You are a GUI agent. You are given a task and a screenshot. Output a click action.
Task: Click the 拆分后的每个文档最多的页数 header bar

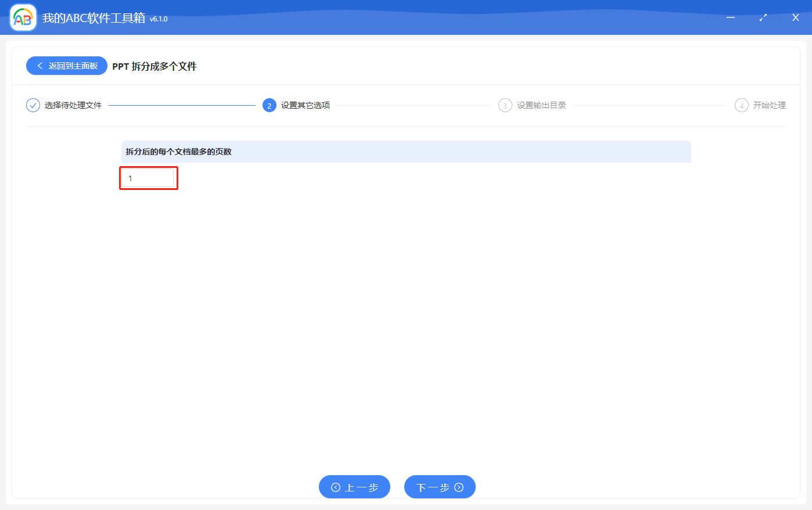(406, 151)
